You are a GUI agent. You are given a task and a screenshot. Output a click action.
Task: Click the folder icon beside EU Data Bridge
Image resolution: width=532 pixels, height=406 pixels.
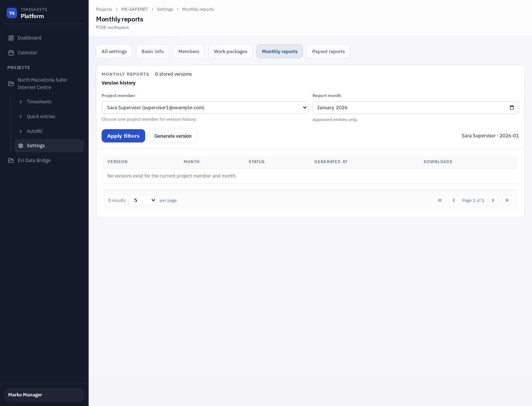11,160
